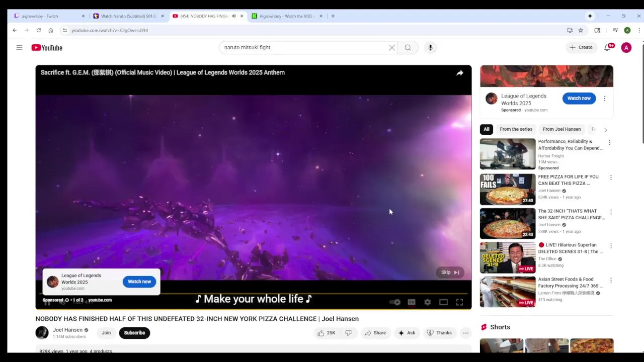Click the Ask button below the video
The width and height of the screenshot is (644, 362).
tap(407, 333)
